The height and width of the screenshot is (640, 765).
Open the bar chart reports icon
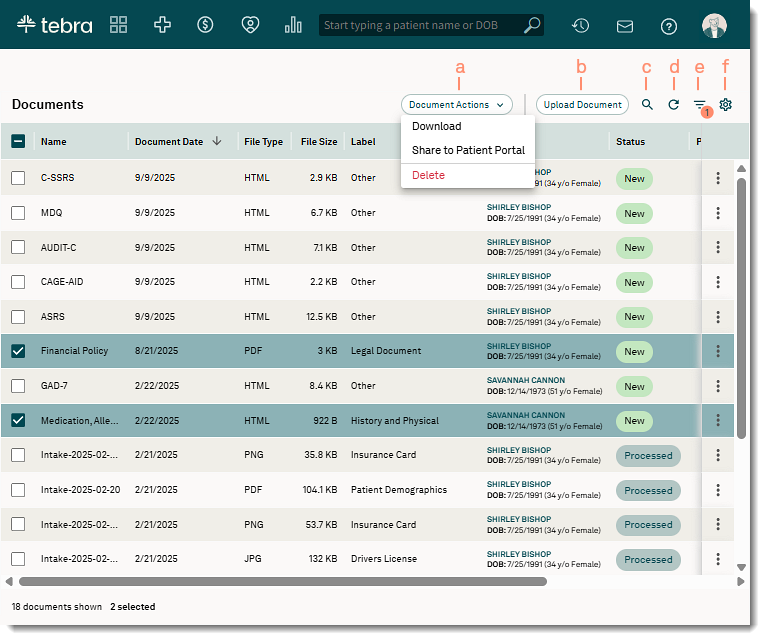[x=293, y=25]
